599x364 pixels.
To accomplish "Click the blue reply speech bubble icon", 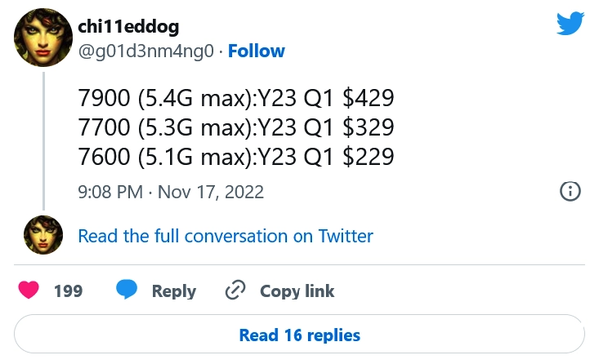I will point(127,289).
